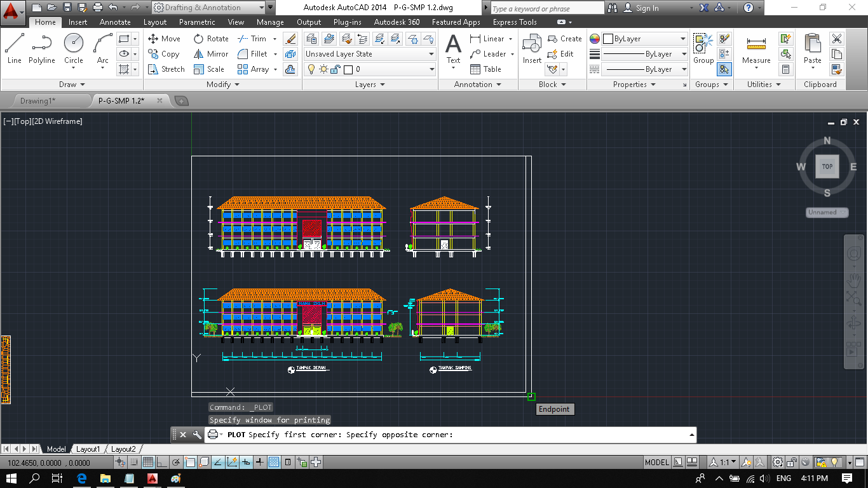The image size is (868, 488).
Task: Select the multiline Text tool
Action: tap(453, 49)
